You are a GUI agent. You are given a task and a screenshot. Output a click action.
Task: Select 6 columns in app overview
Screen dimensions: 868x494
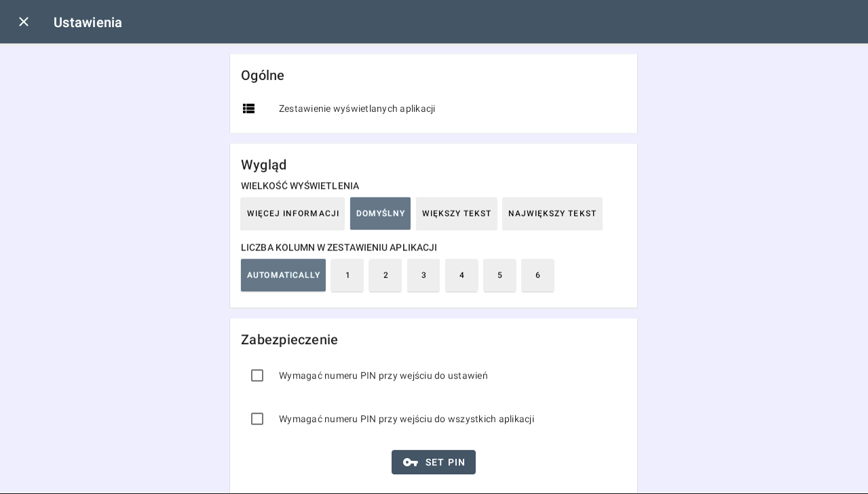[x=537, y=275]
